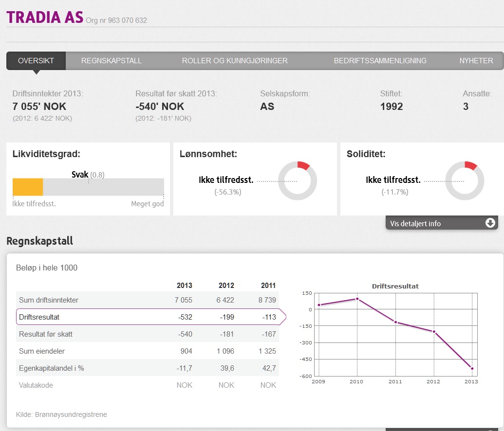Expand Vis detaljert info panel
Viewport: 504px width, 431px height.
(442, 223)
